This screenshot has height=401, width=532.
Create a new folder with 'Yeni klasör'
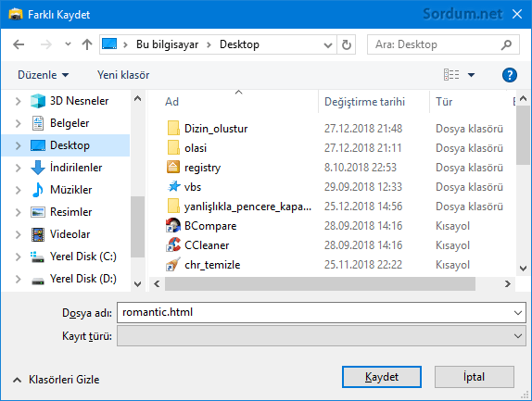pyautogui.click(x=123, y=75)
